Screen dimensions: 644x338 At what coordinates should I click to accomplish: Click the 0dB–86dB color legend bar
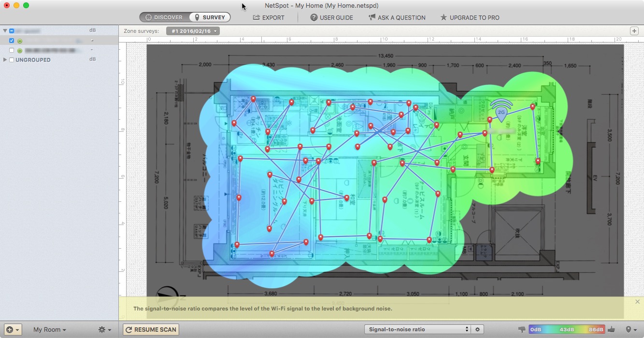point(567,330)
